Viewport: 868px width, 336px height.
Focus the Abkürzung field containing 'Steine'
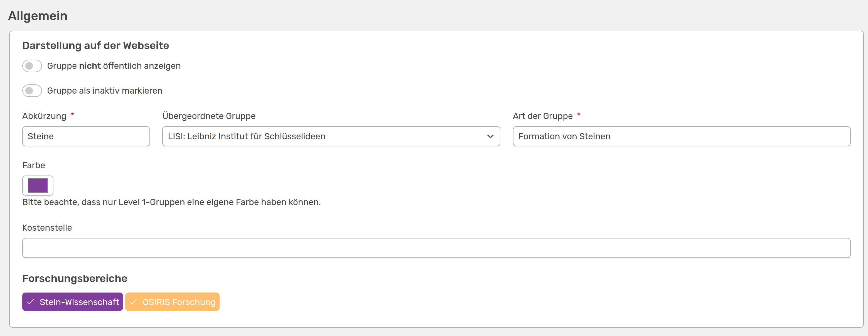[86, 136]
